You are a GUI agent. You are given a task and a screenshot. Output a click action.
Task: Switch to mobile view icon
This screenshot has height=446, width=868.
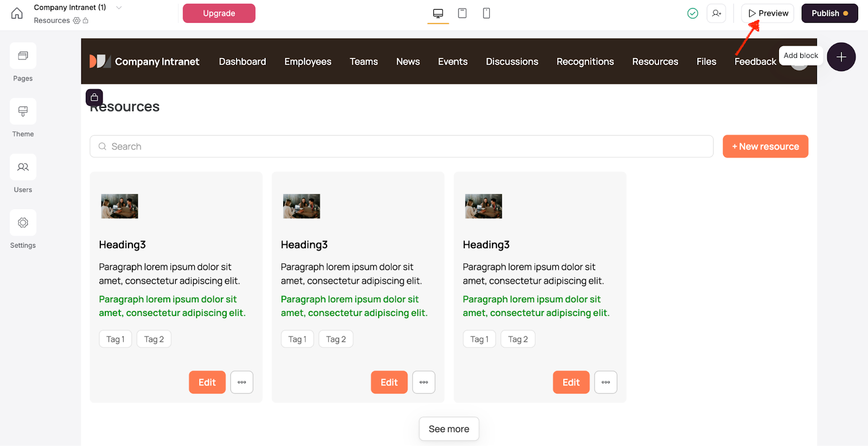[x=487, y=13]
